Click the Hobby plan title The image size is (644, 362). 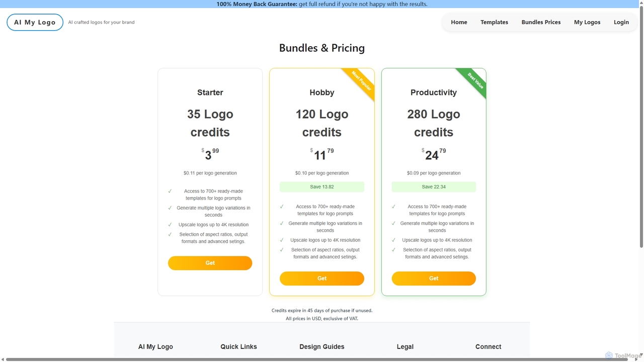[x=322, y=93]
